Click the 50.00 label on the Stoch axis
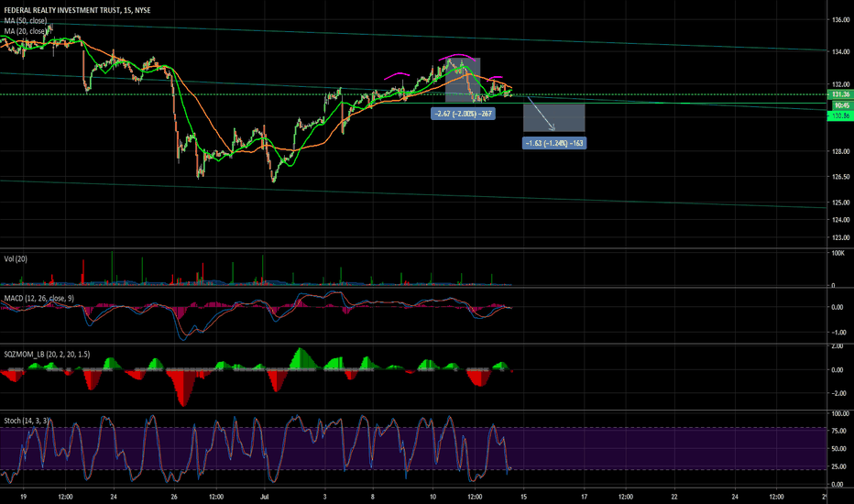Viewport: 854px width, 504px height. coord(838,449)
